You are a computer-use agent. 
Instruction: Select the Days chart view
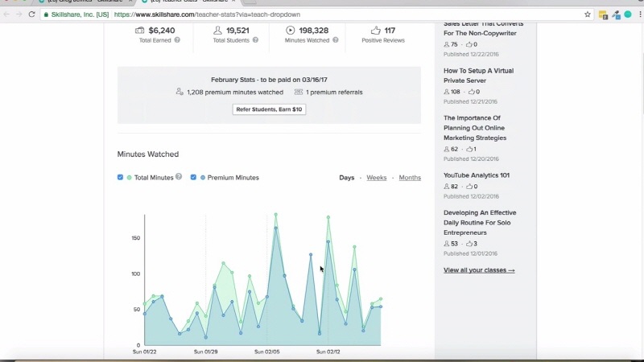point(347,178)
